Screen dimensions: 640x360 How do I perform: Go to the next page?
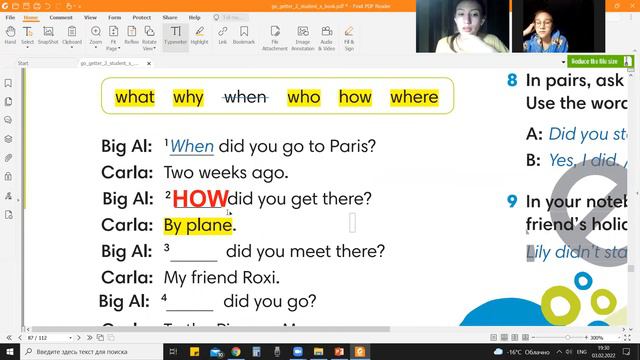(x=79, y=338)
